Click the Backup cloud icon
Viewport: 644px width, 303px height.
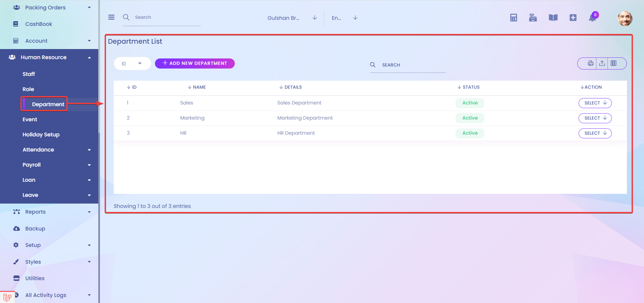point(16,228)
